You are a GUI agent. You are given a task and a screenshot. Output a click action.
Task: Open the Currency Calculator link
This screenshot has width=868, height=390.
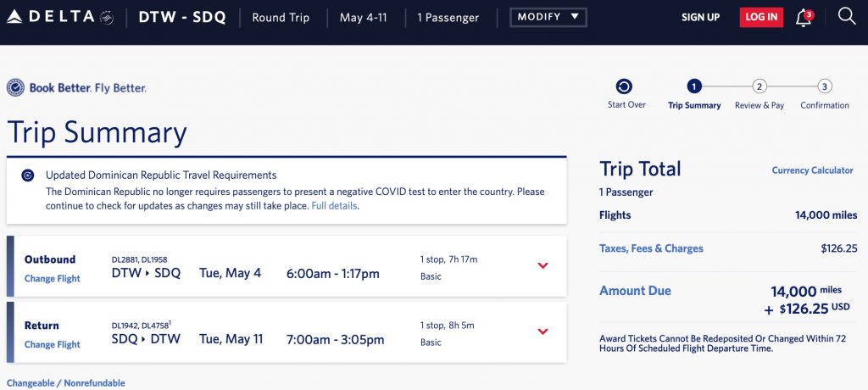812,170
